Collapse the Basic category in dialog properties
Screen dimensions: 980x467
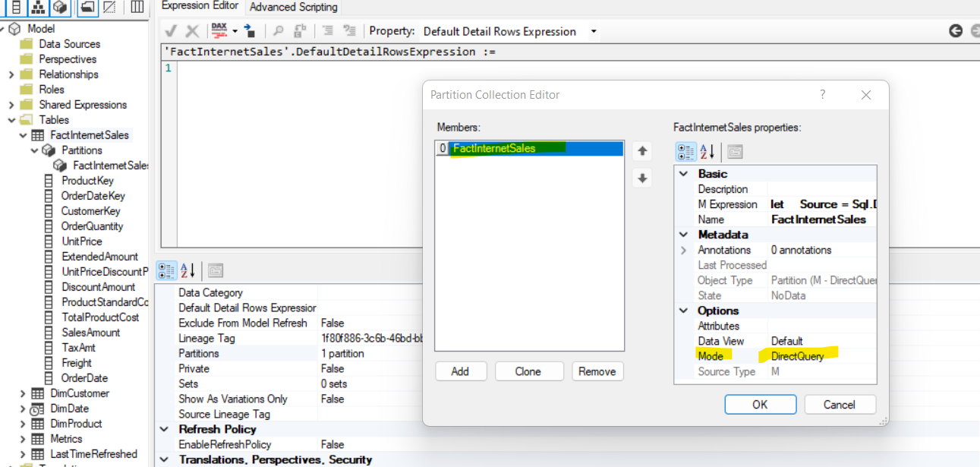pos(684,174)
